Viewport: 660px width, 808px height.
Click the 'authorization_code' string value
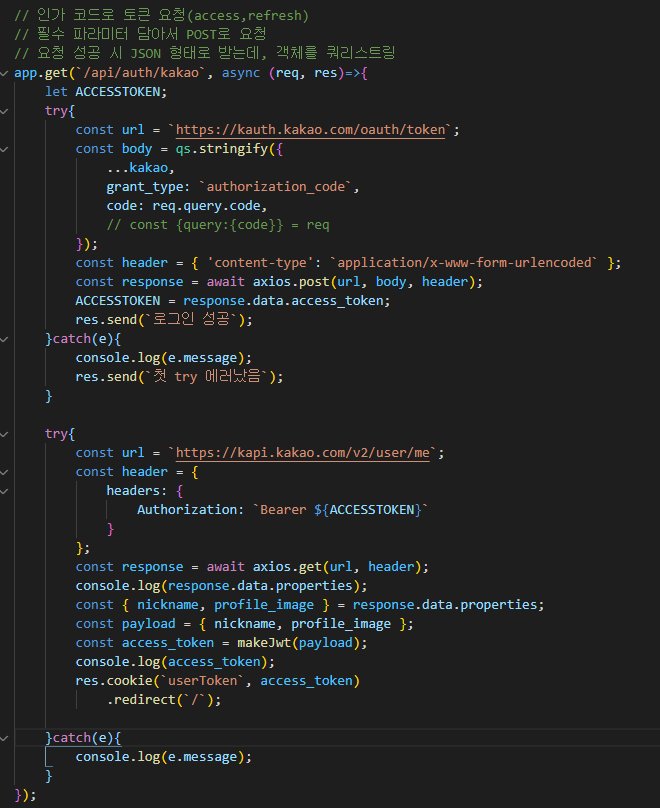tap(276, 187)
